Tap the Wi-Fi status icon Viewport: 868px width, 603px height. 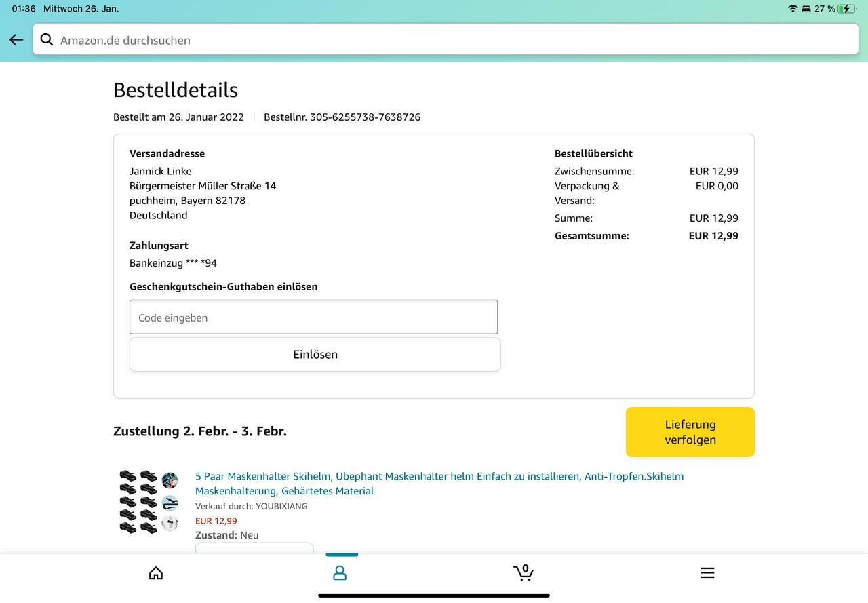[792, 9]
